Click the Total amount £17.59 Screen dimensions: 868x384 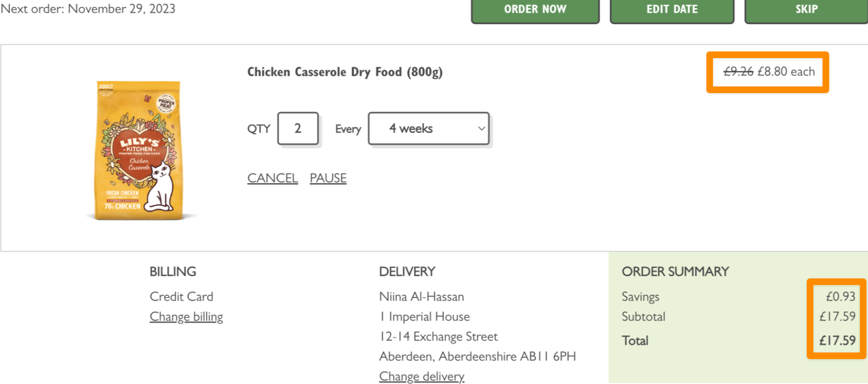click(x=837, y=341)
